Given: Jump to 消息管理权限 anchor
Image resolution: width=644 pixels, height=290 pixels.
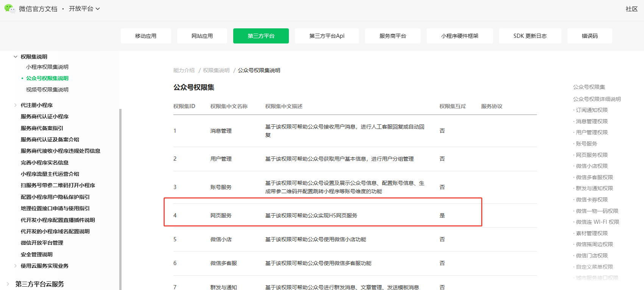Looking at the screenshot, I should click(x=592, y=121).
